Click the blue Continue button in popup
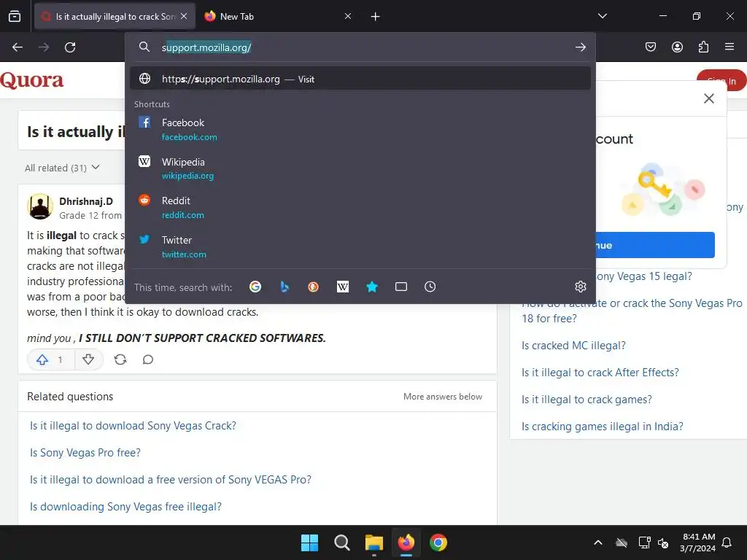Screen dimensions: 747x560 [x=655, y=245]
